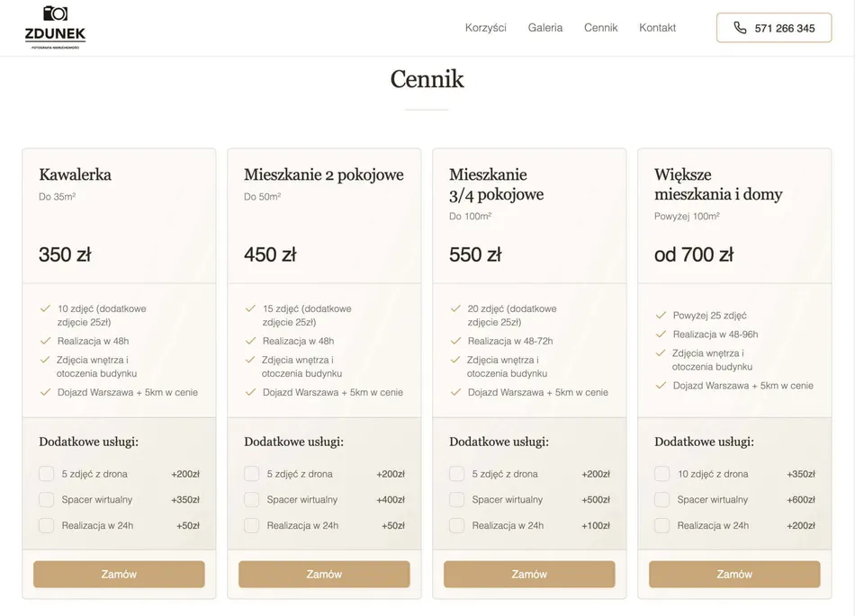Enable Realizacja w 24h +100zł
This screenshot has height=616, width=855.
pyautogui.click(x=457, y=526)
